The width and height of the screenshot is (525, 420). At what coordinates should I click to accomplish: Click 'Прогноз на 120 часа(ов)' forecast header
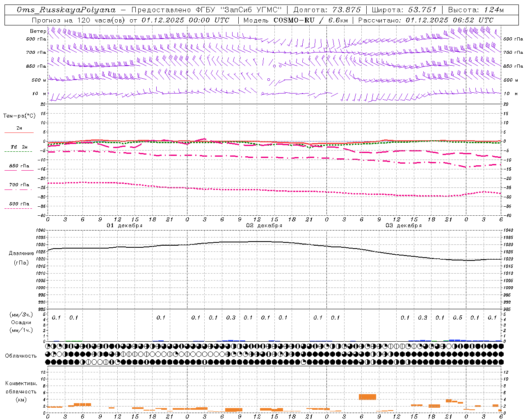point(79,20)
